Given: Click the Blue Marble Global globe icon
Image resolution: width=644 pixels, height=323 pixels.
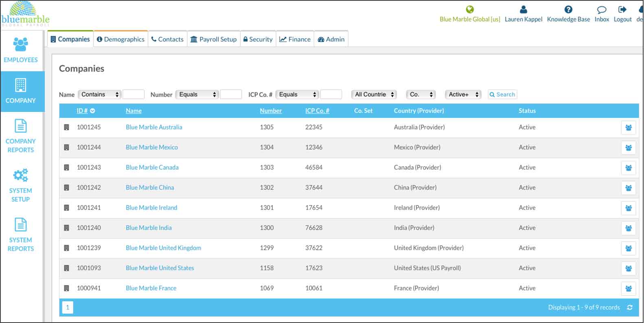Looking at the screenshot, I should pos(470,9).
